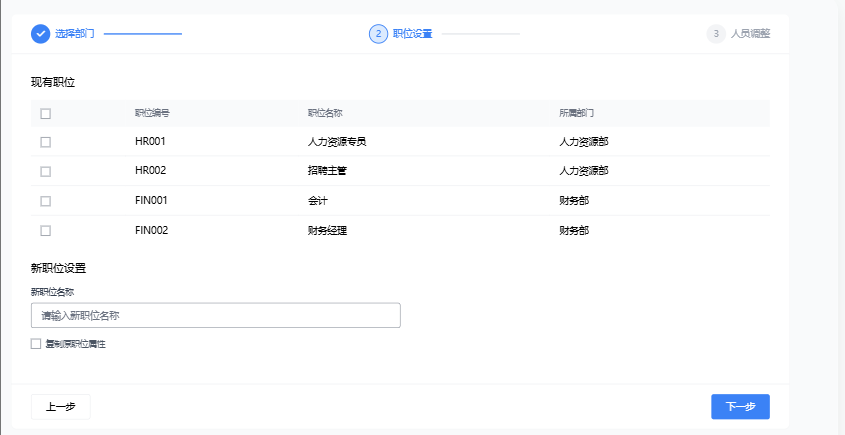
Task: Check the box for position HR001
Action: (45, 142)
